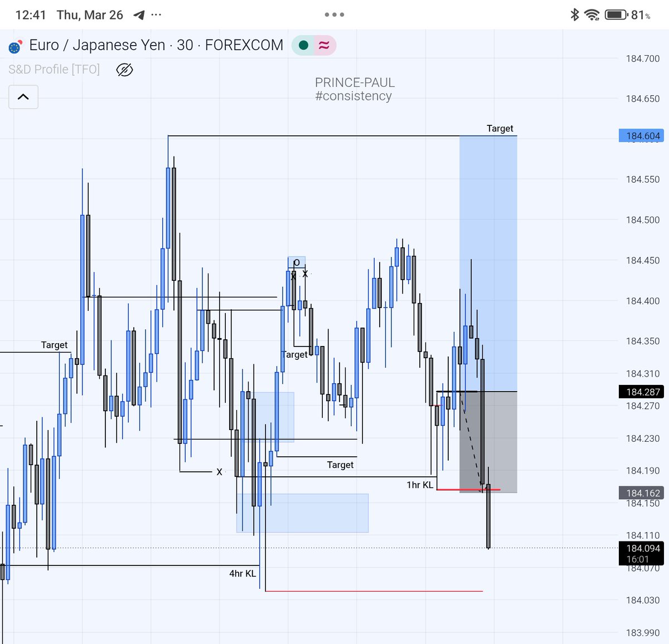
Task: Tap the Bluetooth status icon
Action: point(575,14)
